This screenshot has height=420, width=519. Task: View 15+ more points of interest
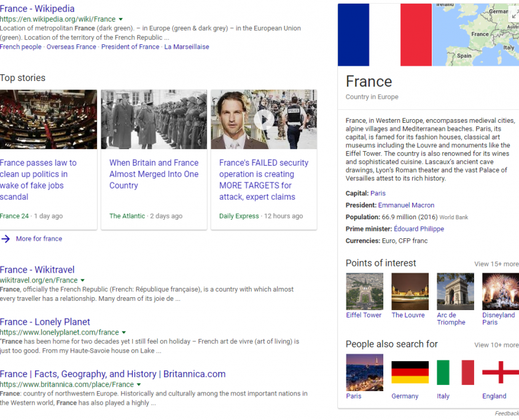pos(496,264)
